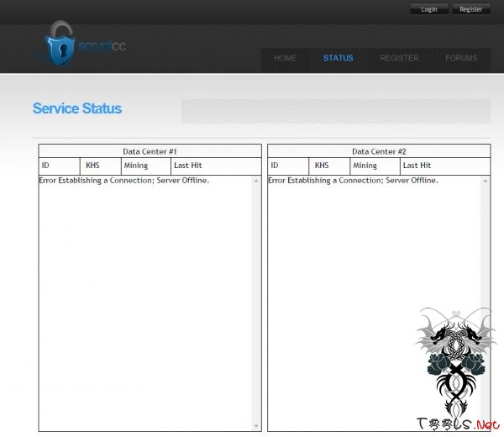Click Last Hit column header in Data Center #2
This screenshot has height=437, width=504.
tap(417, 166)
